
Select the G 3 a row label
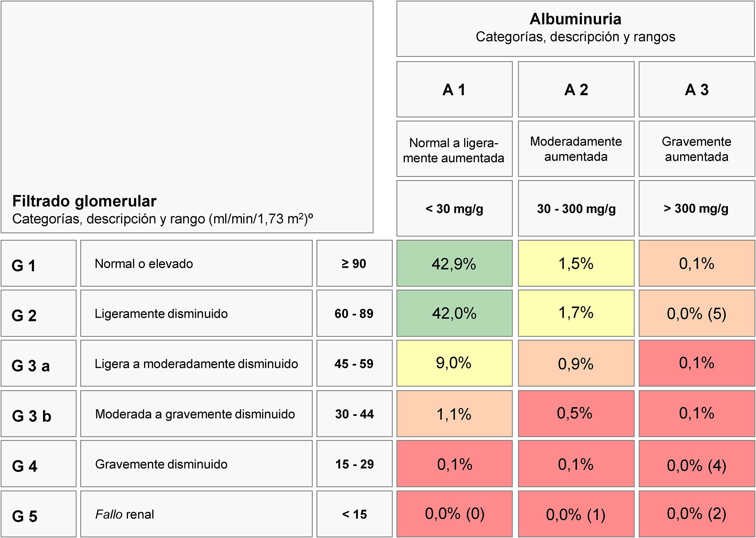tap(38, 364)
